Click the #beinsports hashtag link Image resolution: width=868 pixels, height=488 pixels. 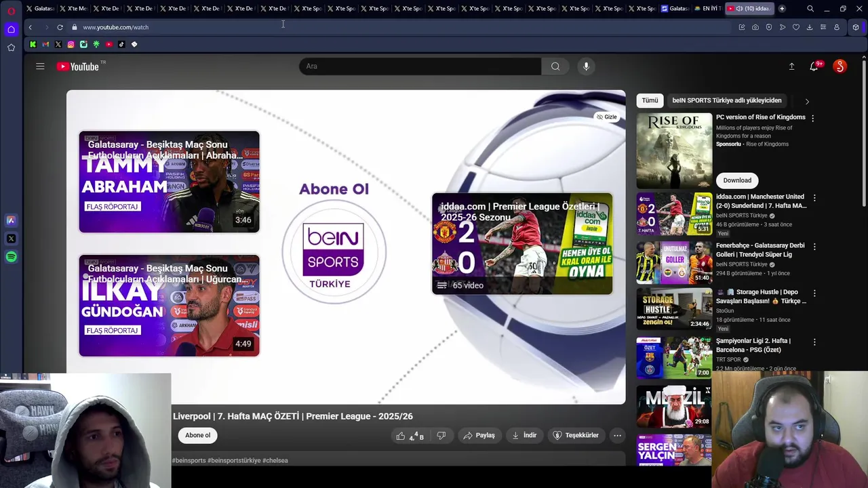189,460
